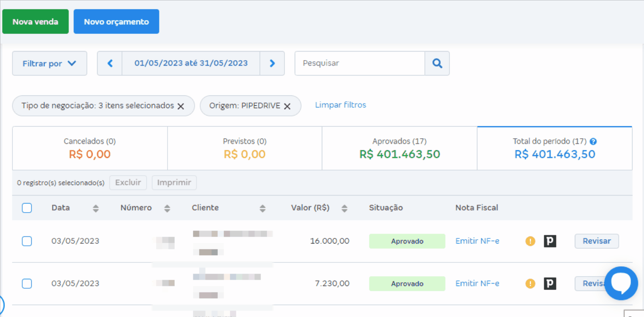Check the box for the 7.230,00 sale
The image size is (644, 317).
click(x=27, y=283)
